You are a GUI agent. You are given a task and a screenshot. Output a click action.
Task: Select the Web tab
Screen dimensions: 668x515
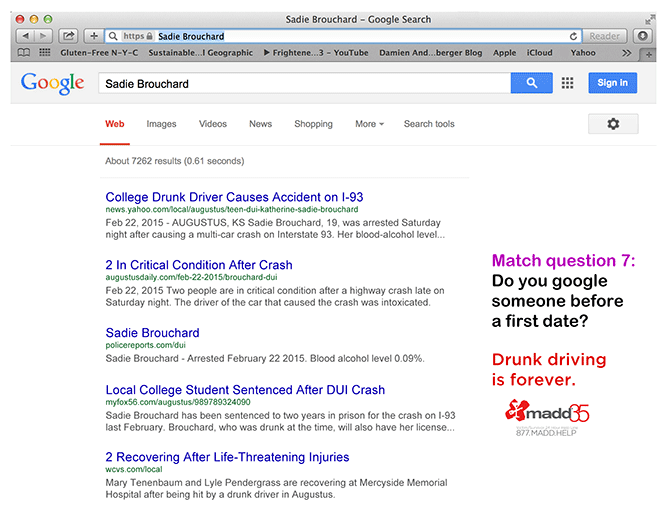pos(115,124)
